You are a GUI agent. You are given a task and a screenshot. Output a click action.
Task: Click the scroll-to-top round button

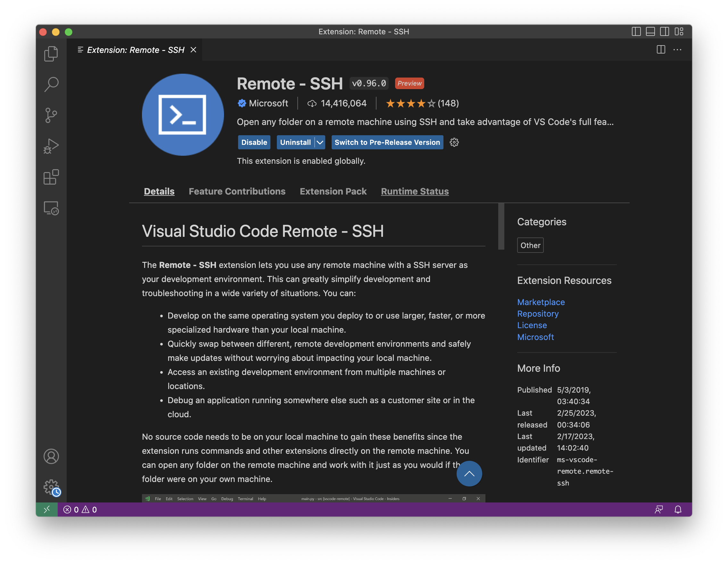[469, 473]
